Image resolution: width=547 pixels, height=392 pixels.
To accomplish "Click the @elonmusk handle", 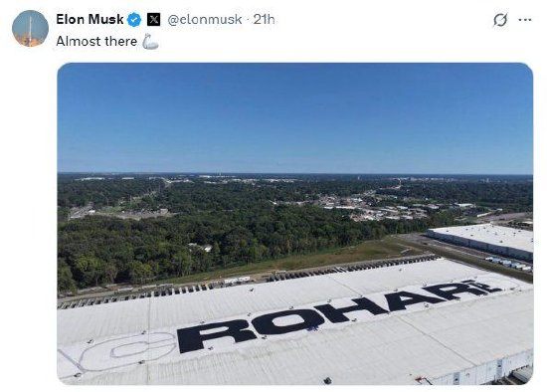I will click(x=205, y=20).
